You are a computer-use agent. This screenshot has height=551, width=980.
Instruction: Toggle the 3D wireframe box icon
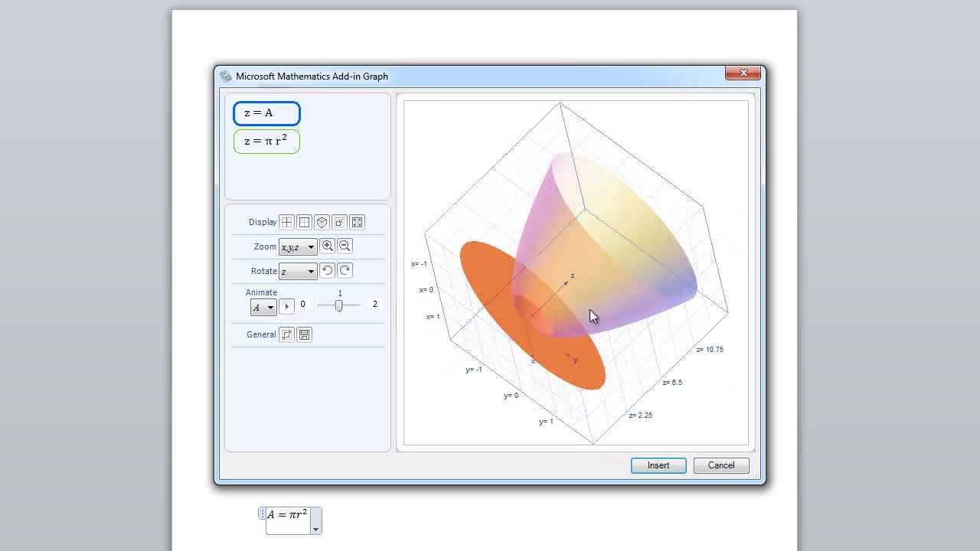pos(322,222)
